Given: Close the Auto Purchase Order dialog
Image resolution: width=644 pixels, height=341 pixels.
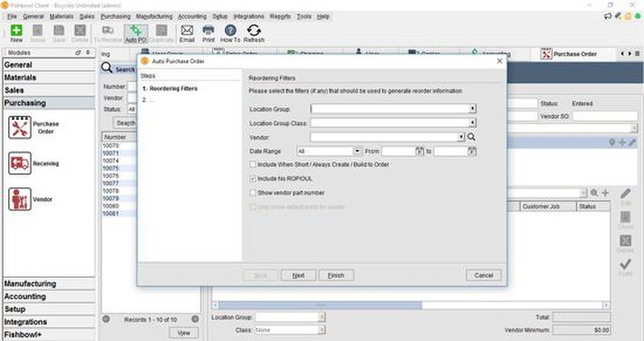Looking at the screenshot, I should click(x=500, y=61).
